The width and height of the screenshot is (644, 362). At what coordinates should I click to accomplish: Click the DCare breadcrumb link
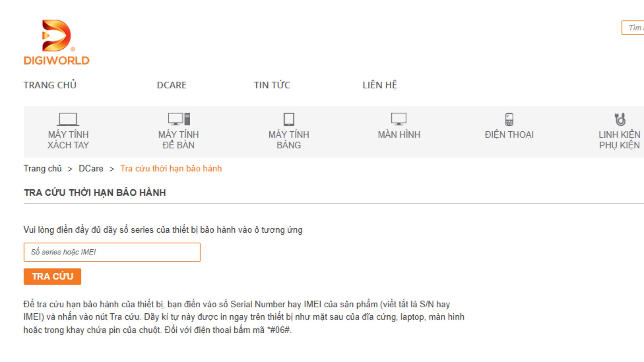tap(91, 168)
